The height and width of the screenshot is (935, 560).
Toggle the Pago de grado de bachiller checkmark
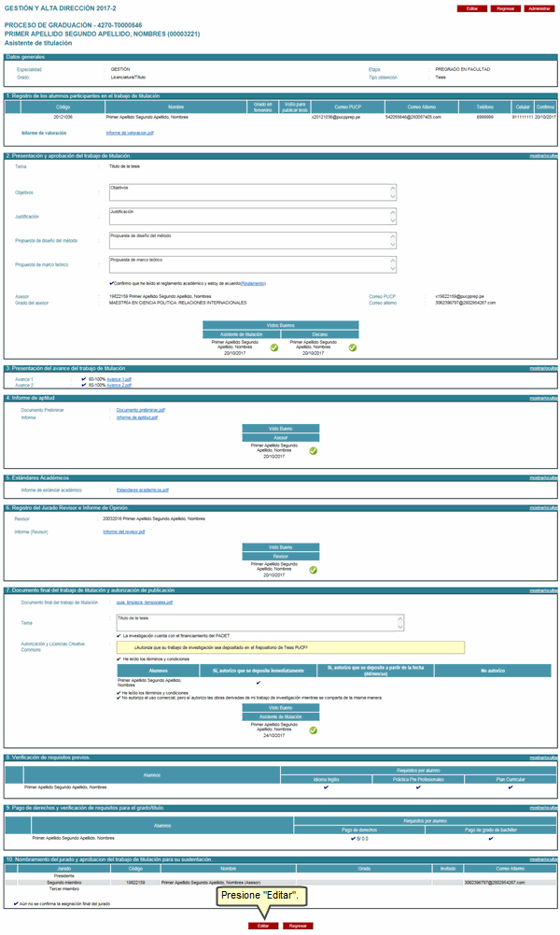point(491,839)
